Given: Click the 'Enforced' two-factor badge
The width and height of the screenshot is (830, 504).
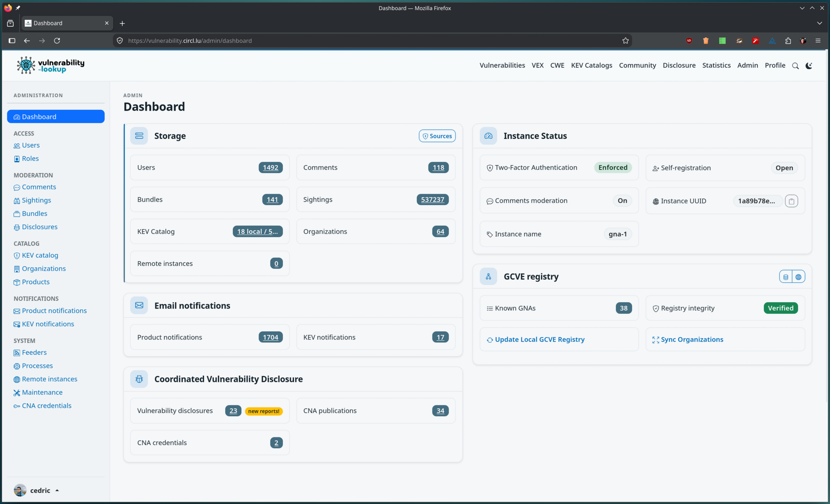Looking at the screenshot, I should (613, 168).
